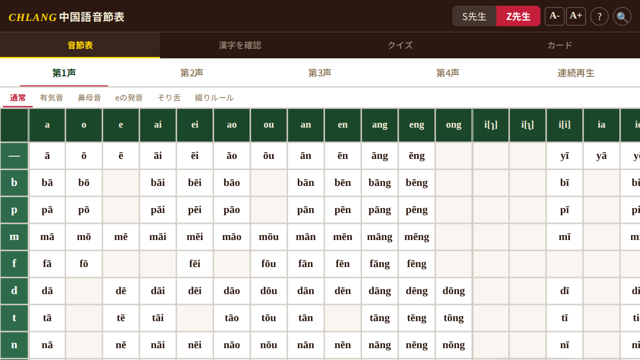Play syllable 'bēng'
This screenshot has width=640, height=360.
(417, 182)
